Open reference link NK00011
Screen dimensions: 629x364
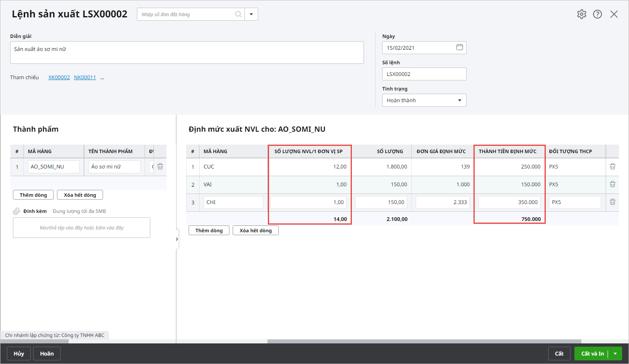point(85,78)
